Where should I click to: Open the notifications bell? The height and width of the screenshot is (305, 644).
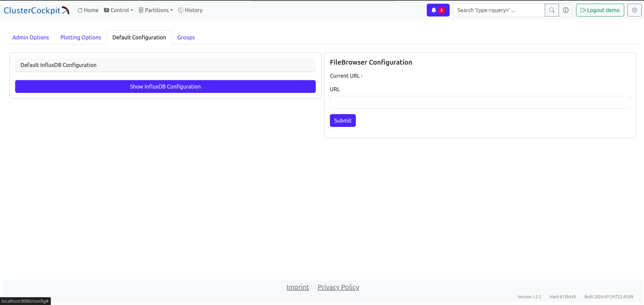point(438,10)
